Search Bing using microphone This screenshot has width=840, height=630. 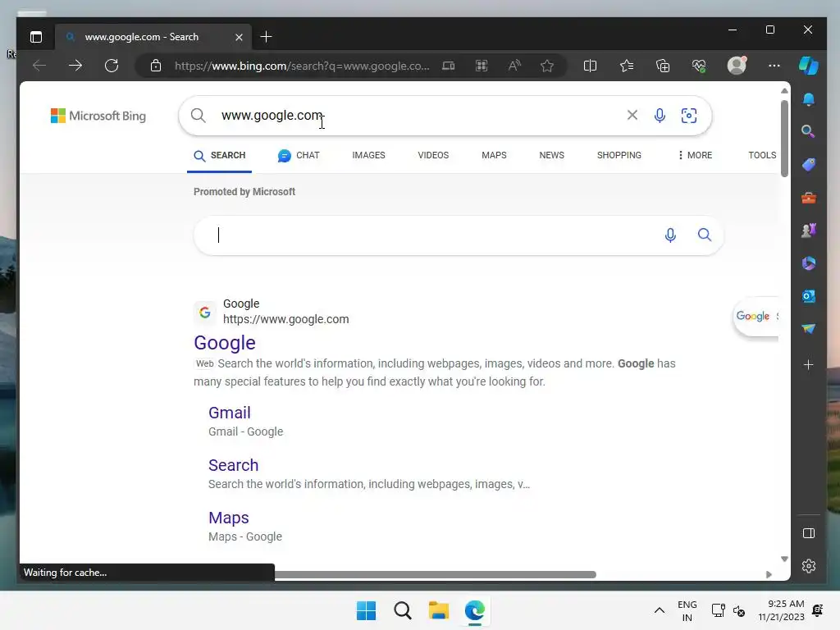click(660, 115)
